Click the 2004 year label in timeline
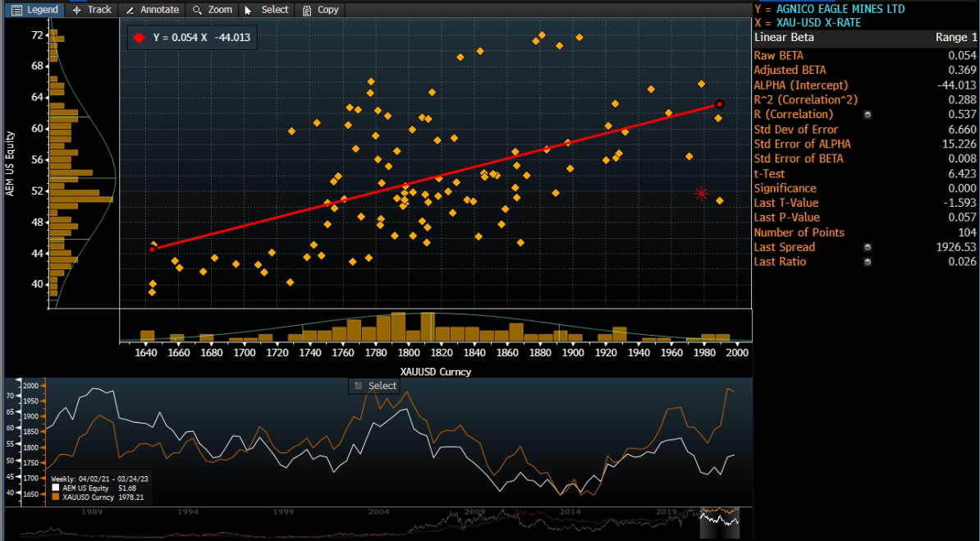This screenshot has width=980, height=541. tap(378, 511)
